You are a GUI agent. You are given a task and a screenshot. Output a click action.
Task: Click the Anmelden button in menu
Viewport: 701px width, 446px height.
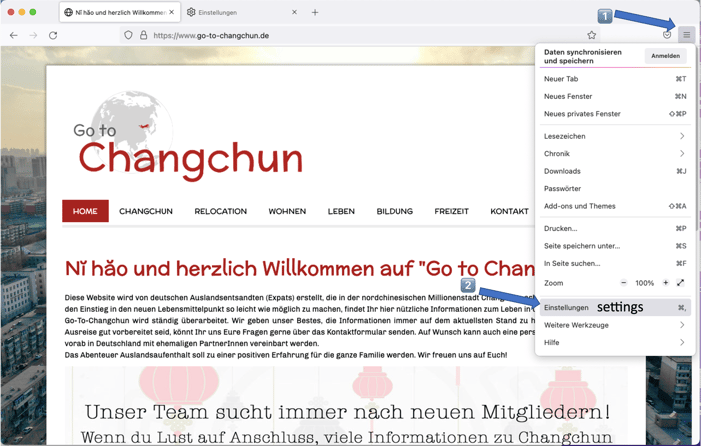[665, 56]
